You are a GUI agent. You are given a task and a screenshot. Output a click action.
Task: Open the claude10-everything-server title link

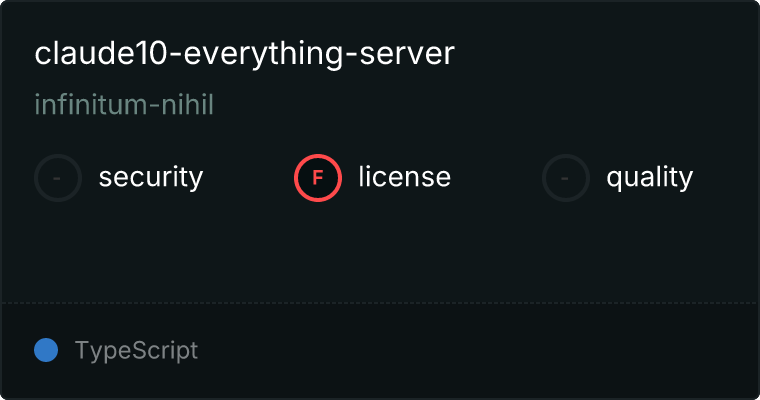click(244, 53)
